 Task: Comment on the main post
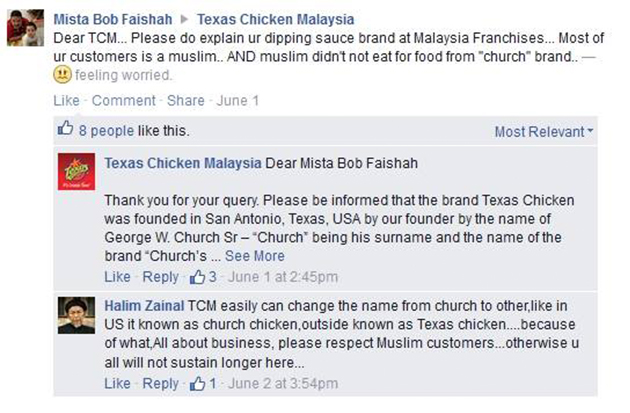click(124, 101)
